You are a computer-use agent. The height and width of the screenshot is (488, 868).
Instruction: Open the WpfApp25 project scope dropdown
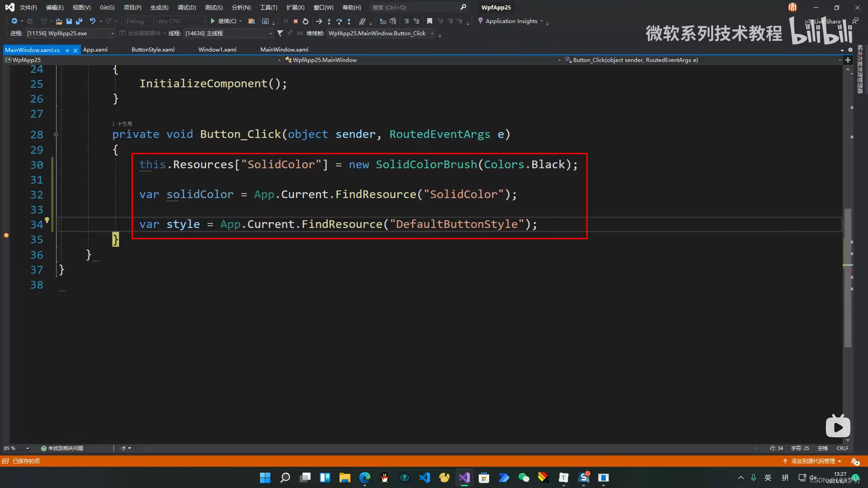[143, 60]
